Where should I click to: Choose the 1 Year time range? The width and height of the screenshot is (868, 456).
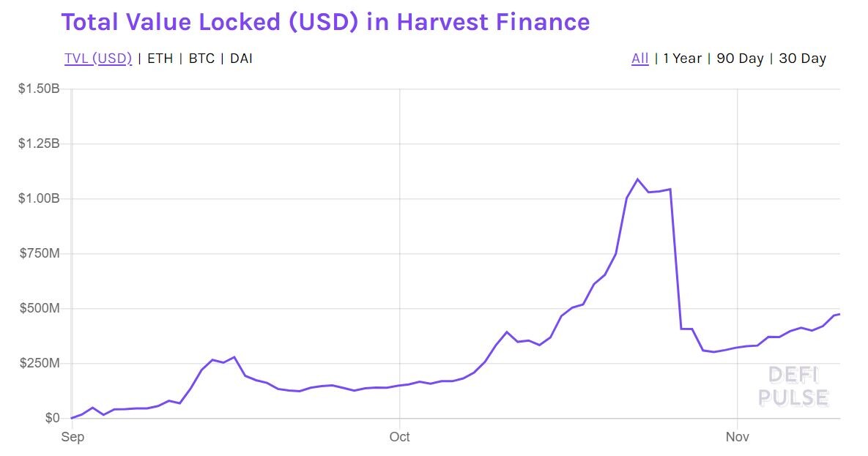click(682, 59)
